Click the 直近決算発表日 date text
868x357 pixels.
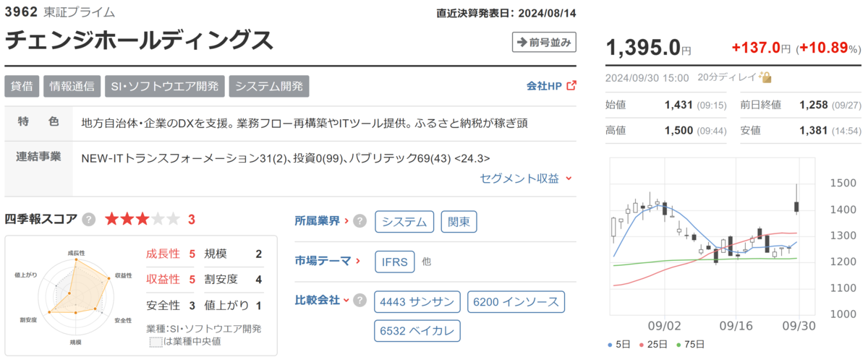click(507, 12)
